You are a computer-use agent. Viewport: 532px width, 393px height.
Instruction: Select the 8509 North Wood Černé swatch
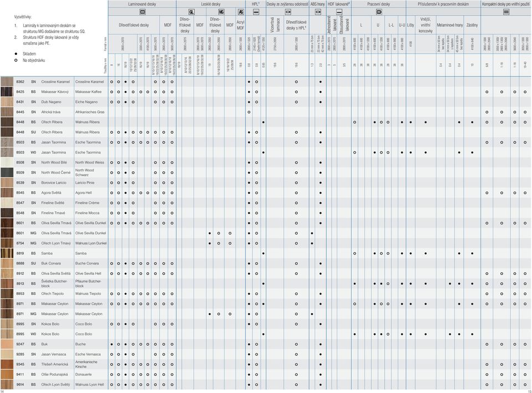[x=7, y=172]
